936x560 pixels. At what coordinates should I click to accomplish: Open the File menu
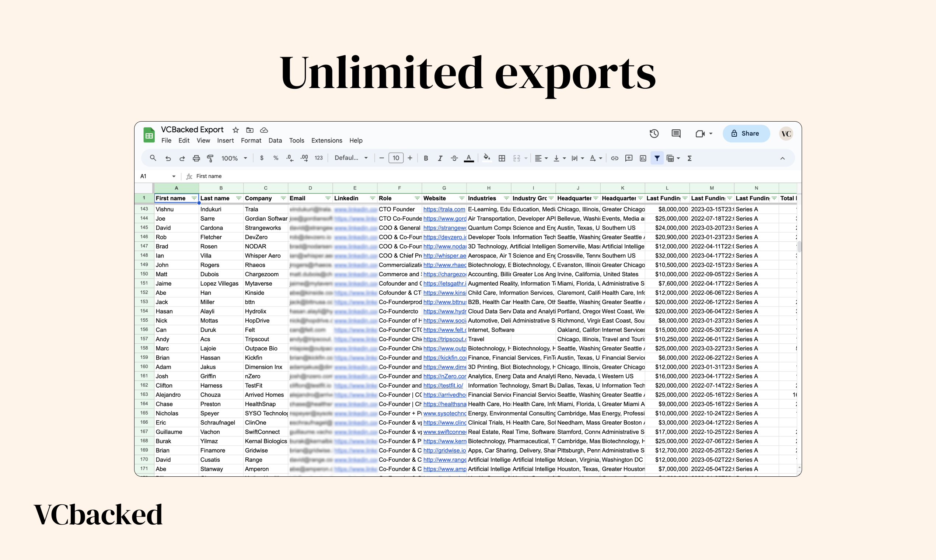point(166,140)
